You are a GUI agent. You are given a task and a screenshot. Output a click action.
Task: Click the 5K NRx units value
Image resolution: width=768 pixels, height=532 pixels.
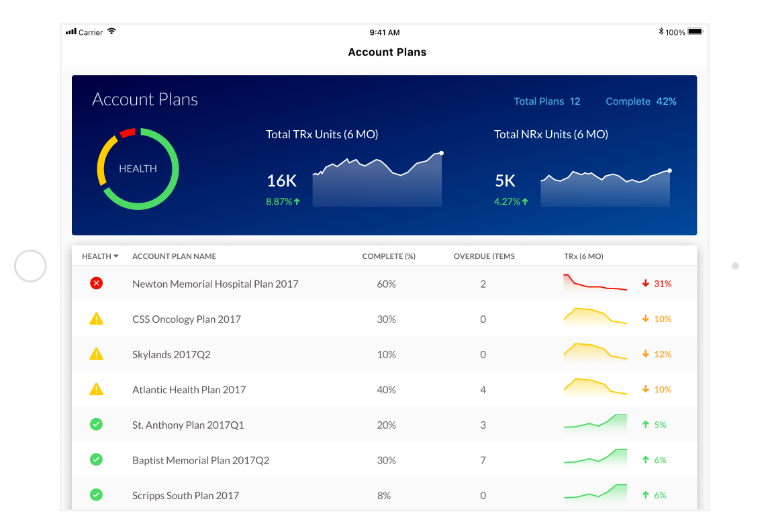pos(505,180)
